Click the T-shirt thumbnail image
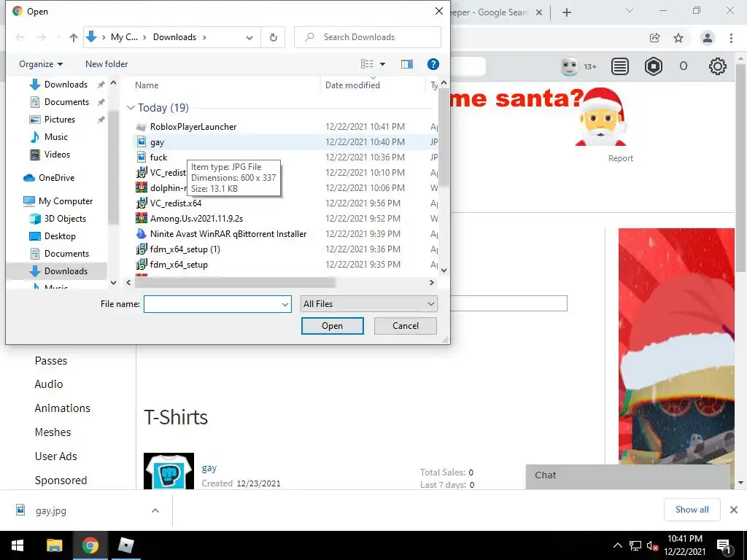 169,471
